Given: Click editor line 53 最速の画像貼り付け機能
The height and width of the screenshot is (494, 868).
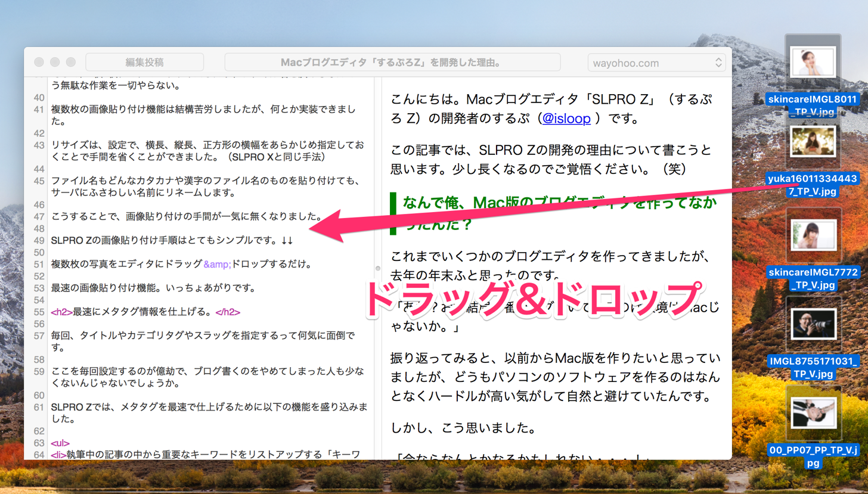Looking at the screenshot, I should coord(153,288).
